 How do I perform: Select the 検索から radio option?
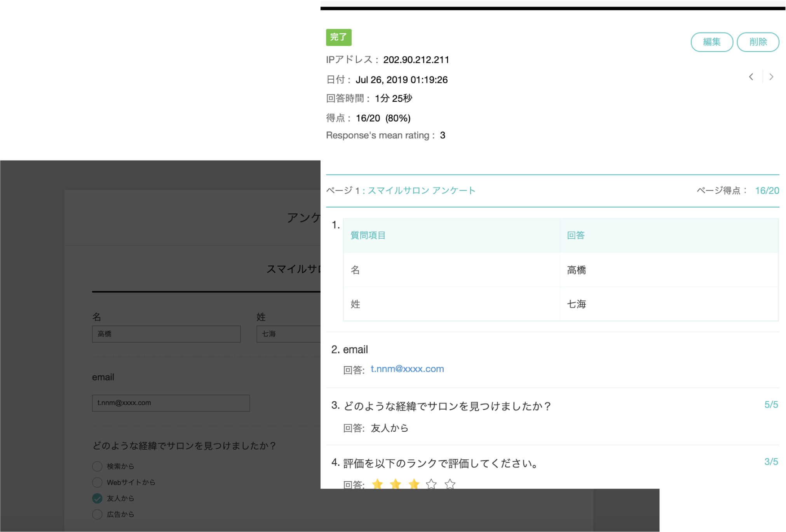coord(97,466)
